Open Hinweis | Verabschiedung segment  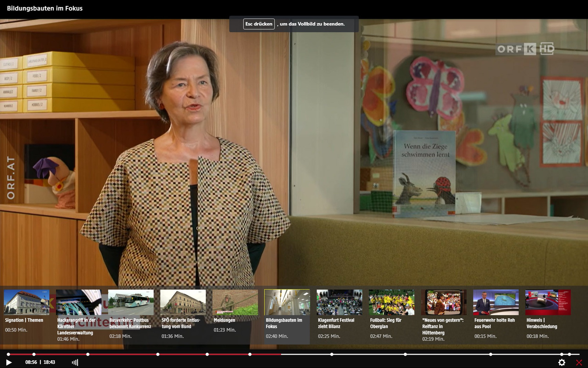548,302
